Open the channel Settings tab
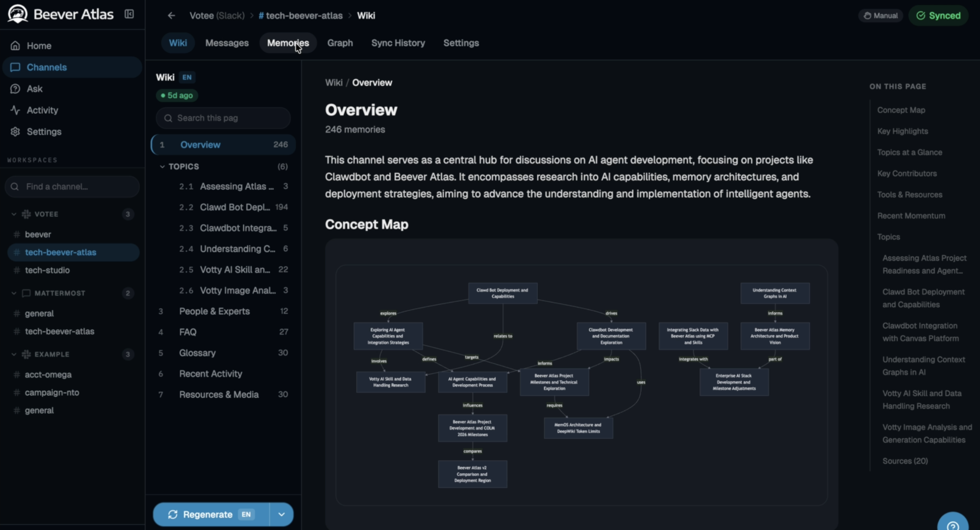This screenshot has width=980, height=530. [x=461, y=43]
